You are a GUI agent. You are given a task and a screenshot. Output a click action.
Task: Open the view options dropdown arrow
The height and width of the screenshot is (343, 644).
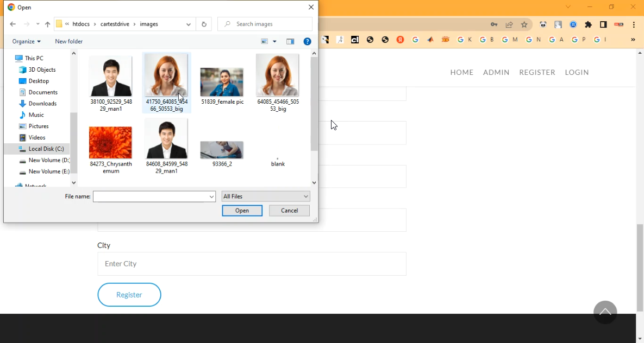point(274,42)
